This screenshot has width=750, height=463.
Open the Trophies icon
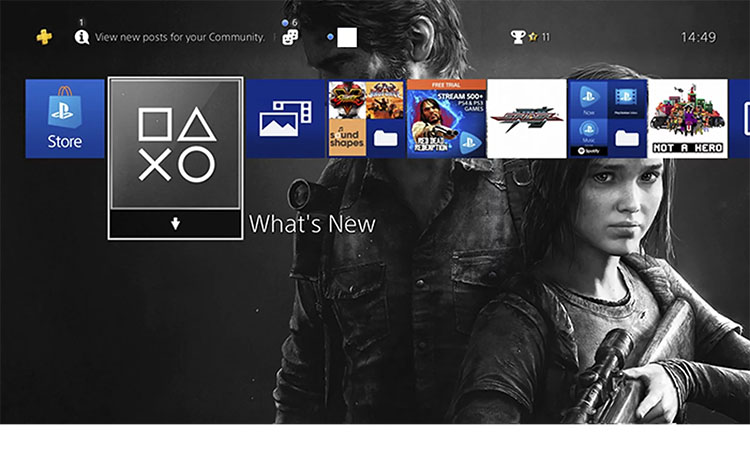pyautogui.click(x=518, y=37)
